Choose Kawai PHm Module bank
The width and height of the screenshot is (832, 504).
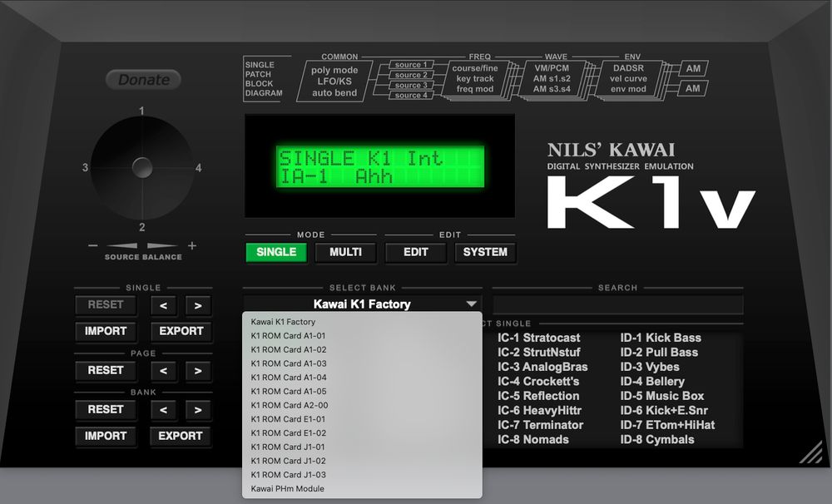pos(362,489)
